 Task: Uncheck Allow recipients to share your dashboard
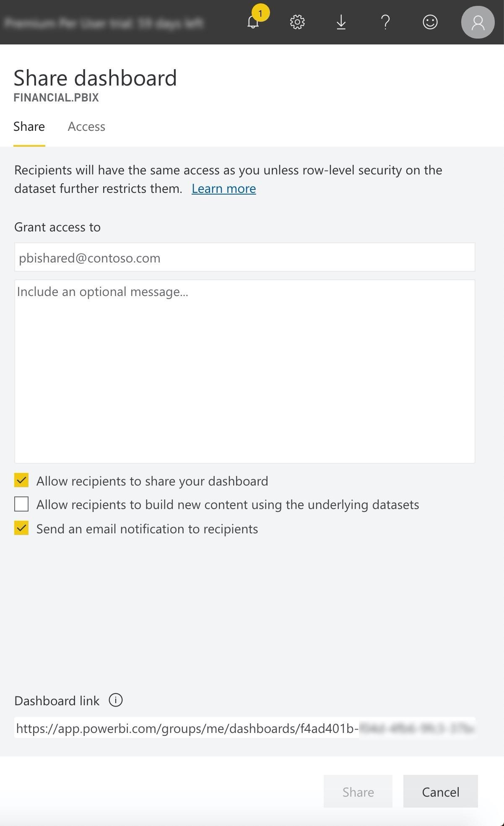pyautogui.click(x=21, y=481)
